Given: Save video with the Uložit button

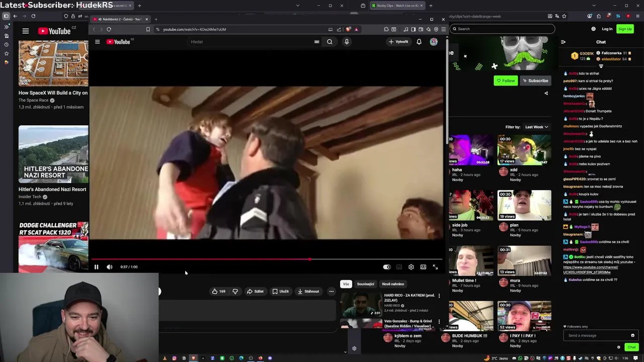Looking at the screenshot, I should [280, 291].
